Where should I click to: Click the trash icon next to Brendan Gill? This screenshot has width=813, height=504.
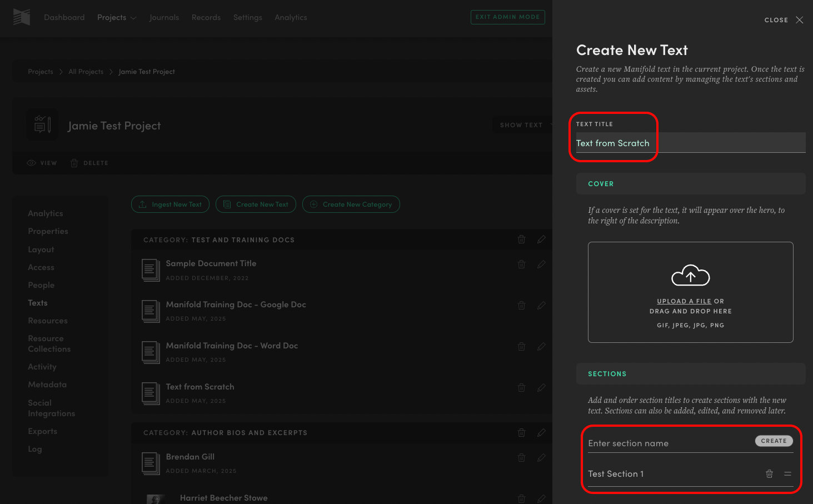[x=521, y=457]
